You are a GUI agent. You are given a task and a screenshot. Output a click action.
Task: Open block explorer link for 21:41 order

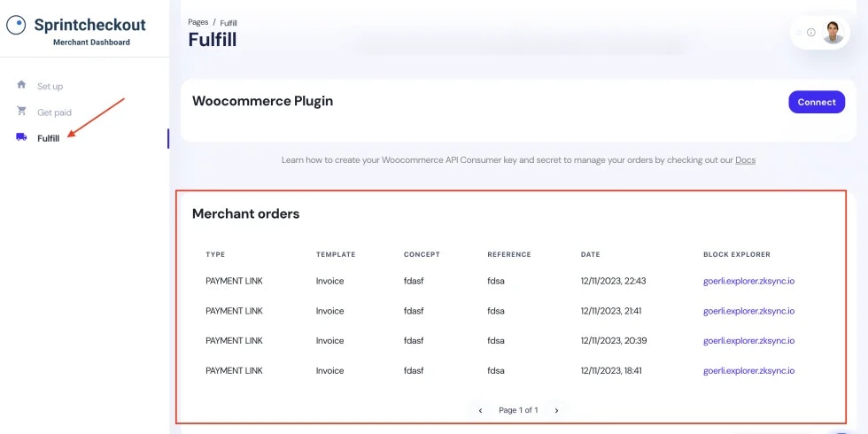749,311
